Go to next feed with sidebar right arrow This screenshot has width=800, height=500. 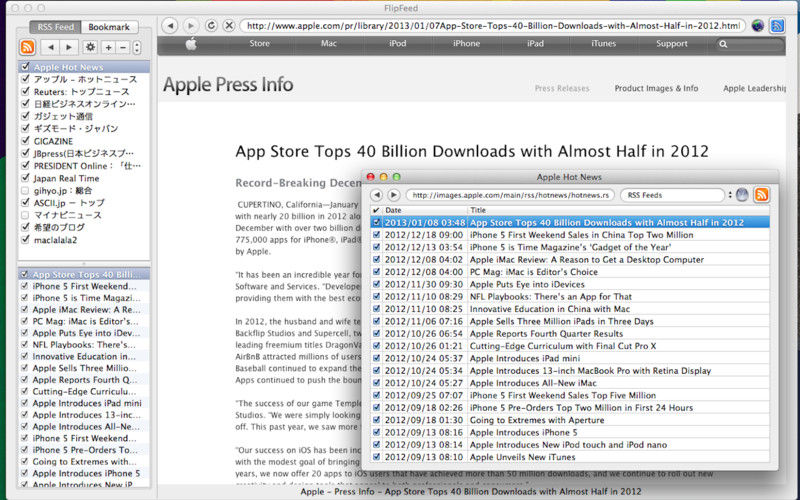pyautogui.click(x=69, y=47)
